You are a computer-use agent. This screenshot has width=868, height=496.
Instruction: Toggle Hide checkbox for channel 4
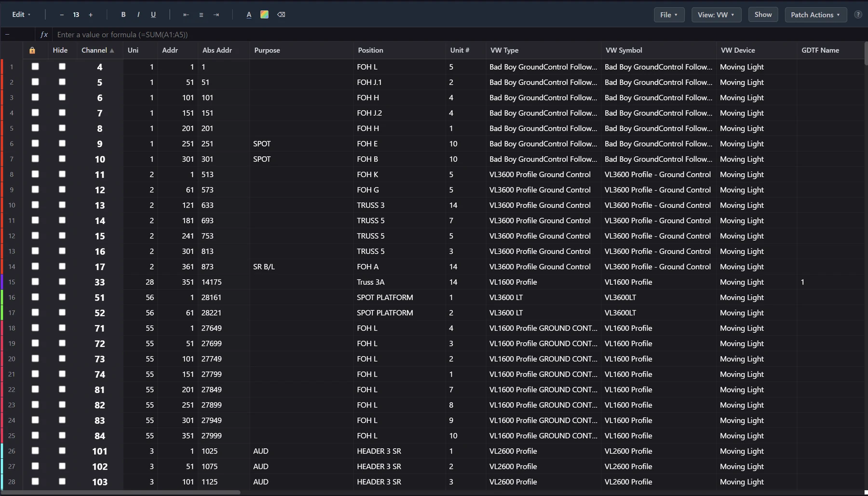pyautogui.click(x=62, y=67)
